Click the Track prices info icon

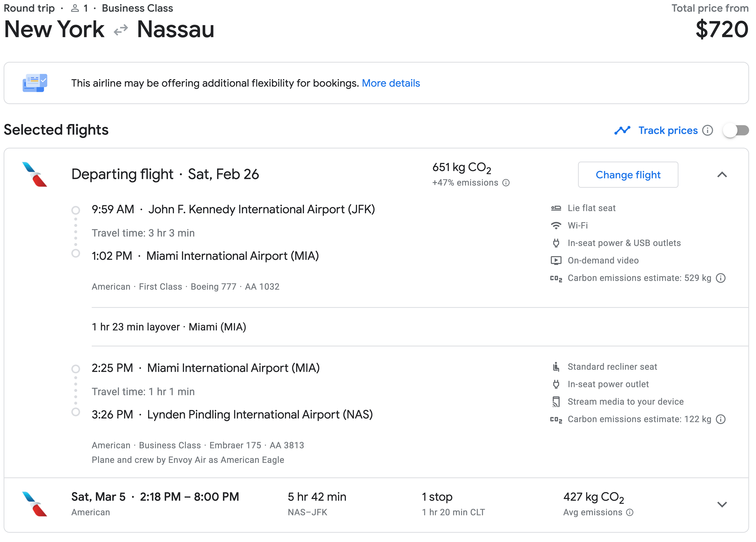pyautogui.click(x=708, y=131)
